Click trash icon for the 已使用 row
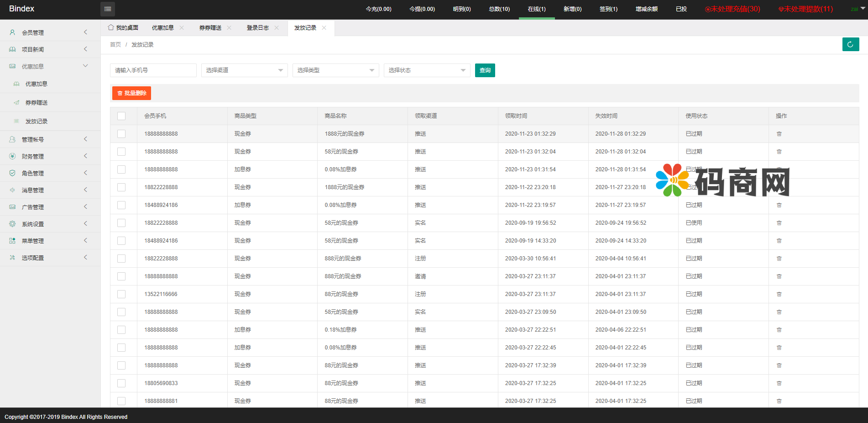Viewport: 868px width, 423px height. coord(779,223)
